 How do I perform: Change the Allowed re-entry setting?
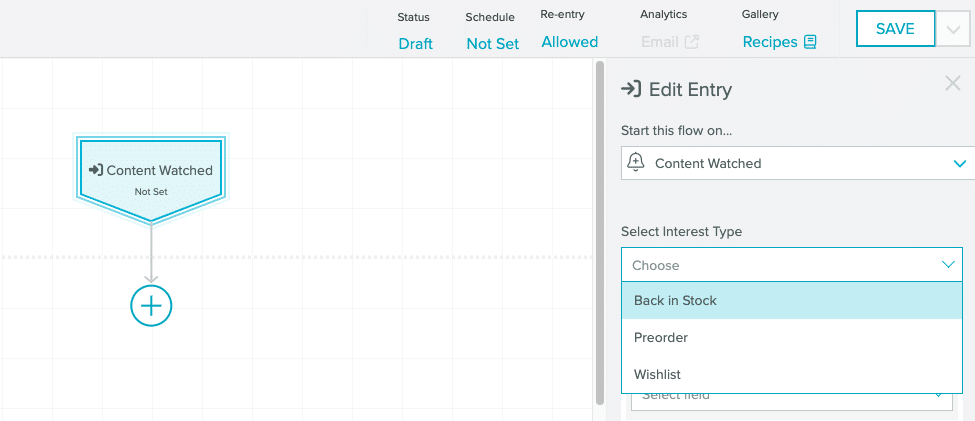point(569,42)
